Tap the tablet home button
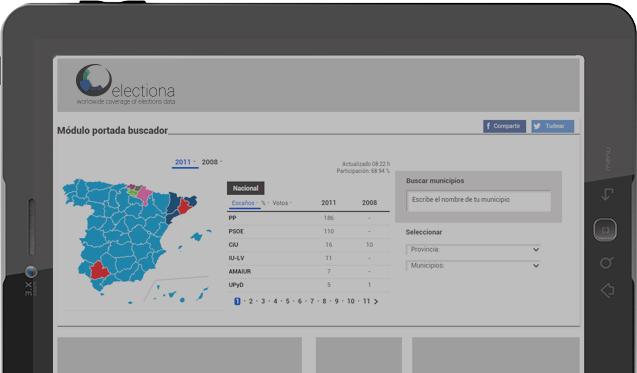Viewport: 637px width, 373px height. pos(605,230)
